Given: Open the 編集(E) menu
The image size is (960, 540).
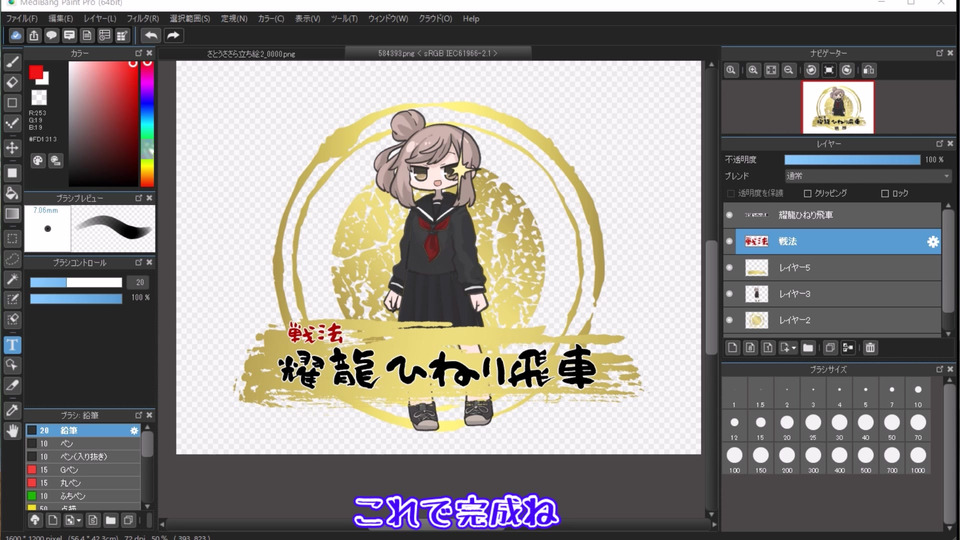Looking at the screenshot, I should tap(61, 19).
